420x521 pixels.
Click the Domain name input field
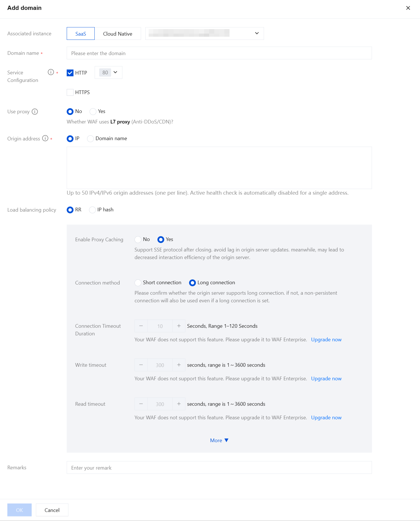(x=219, y=53)
